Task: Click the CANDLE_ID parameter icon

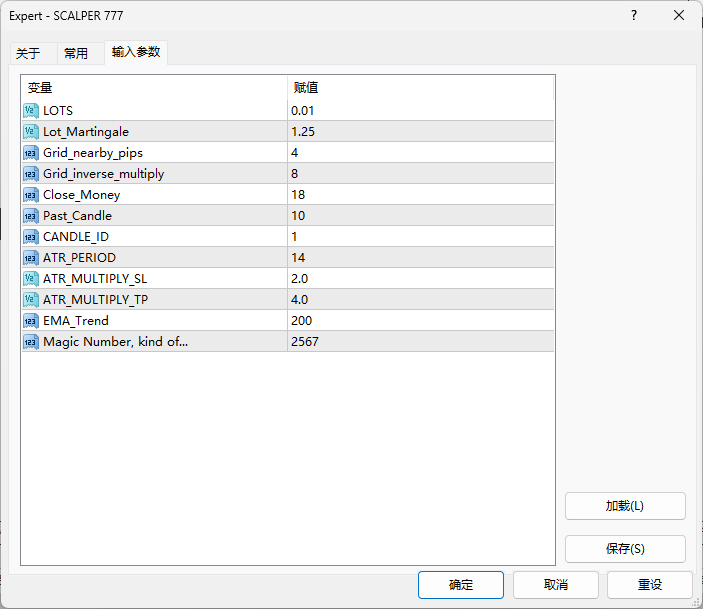Action: pos(30,237)
